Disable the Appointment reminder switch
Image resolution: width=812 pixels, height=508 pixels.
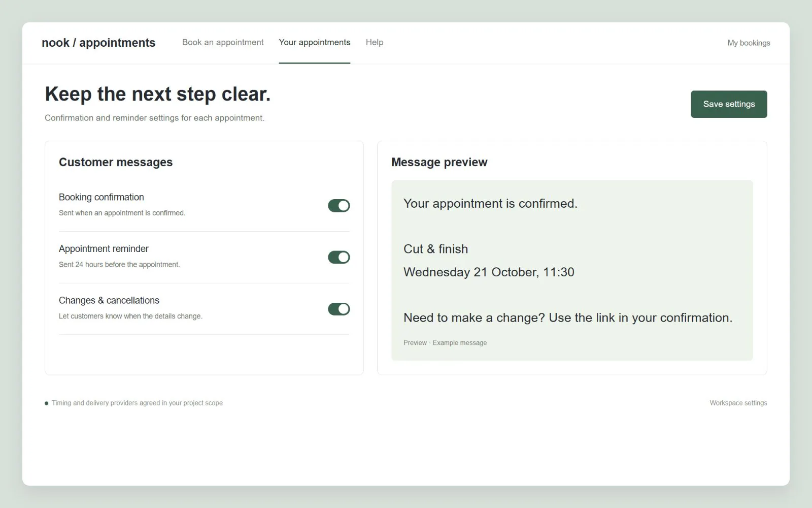[339, 257]
